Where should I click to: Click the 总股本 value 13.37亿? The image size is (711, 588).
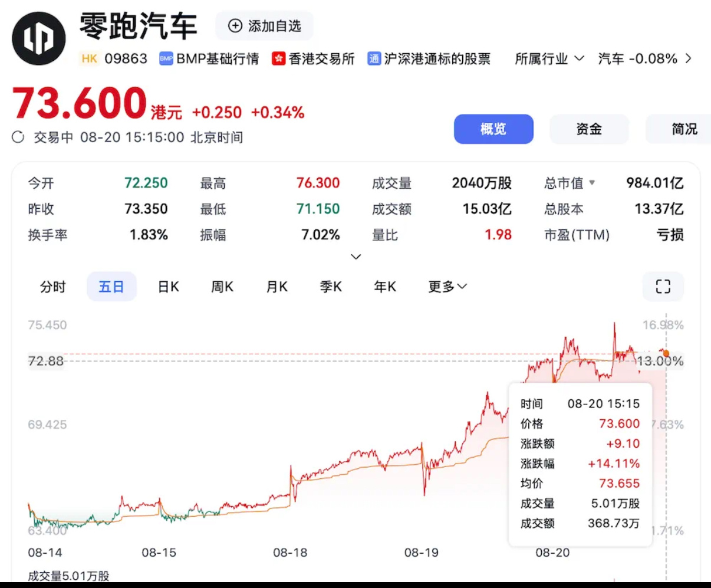(659, 209)
